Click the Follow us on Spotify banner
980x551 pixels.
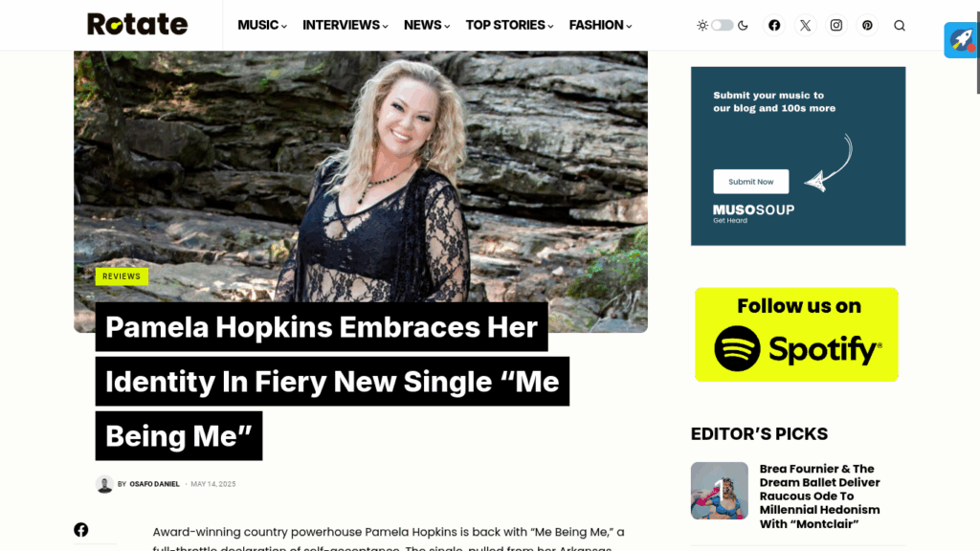(796, 335)
